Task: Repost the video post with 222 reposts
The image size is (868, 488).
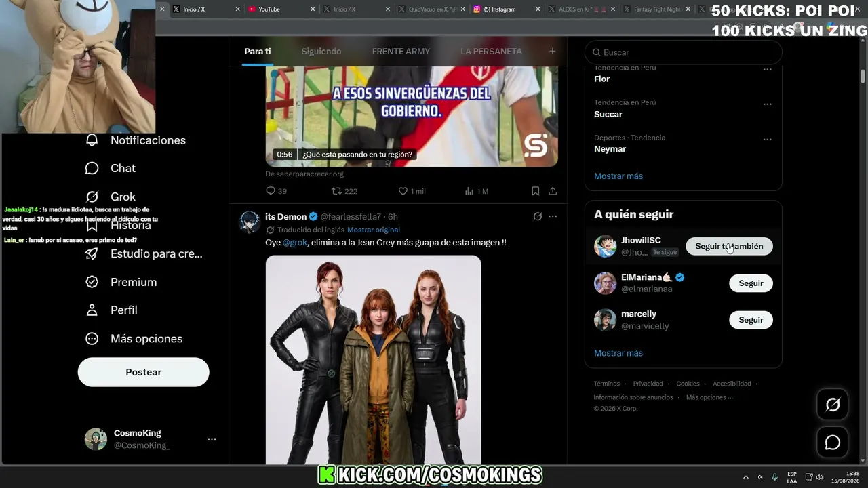Action: click(336, 191)
